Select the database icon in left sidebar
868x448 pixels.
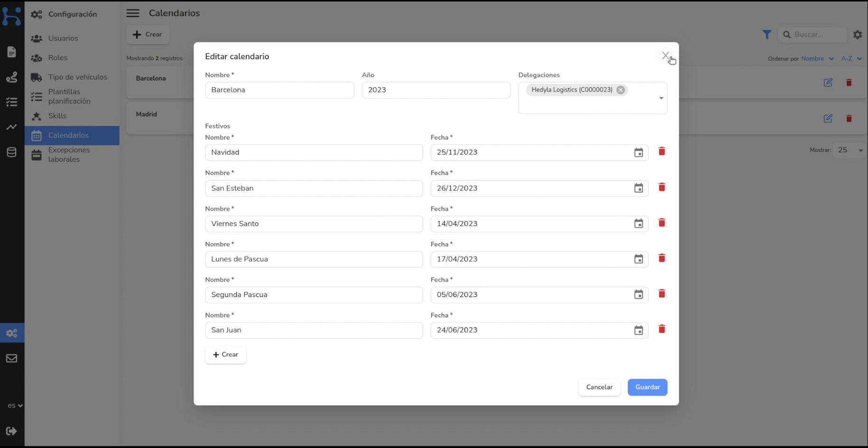(11, 152)
